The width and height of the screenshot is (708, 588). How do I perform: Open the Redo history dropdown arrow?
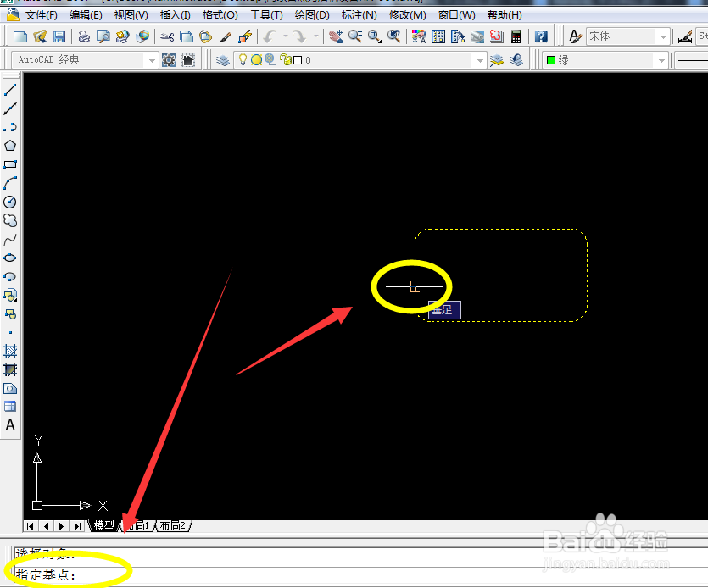[315, 36]
